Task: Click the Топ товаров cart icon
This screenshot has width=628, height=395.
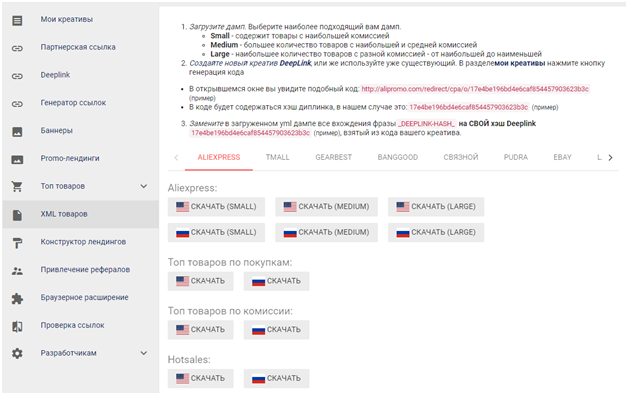Action: coord(17,186)
